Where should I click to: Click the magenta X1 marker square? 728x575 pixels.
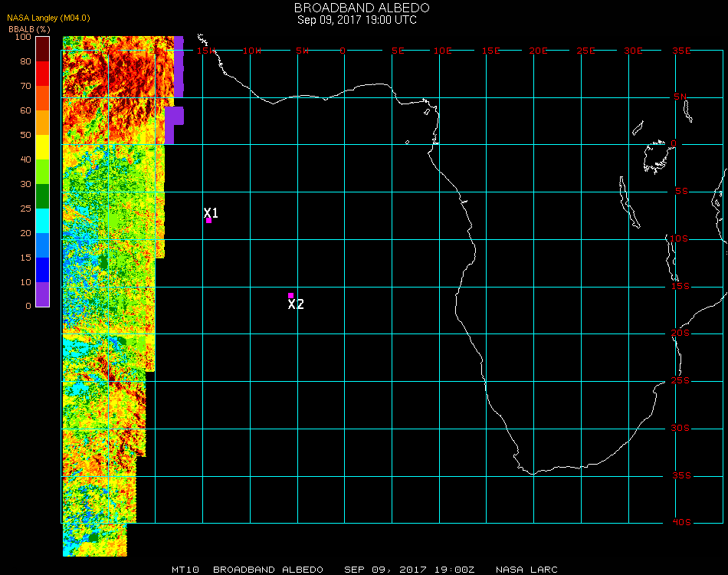click(x=209, y=220)
